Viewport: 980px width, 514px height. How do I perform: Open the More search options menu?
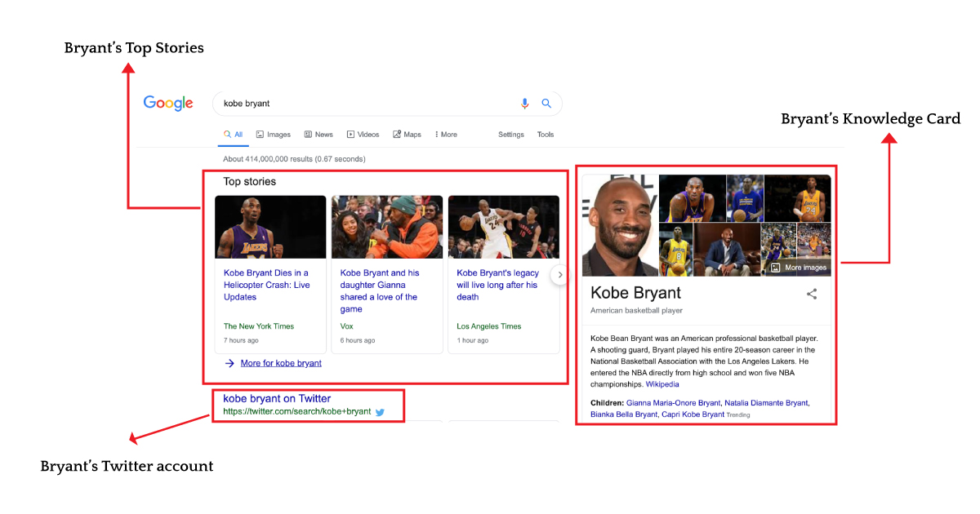pos(446,135)
